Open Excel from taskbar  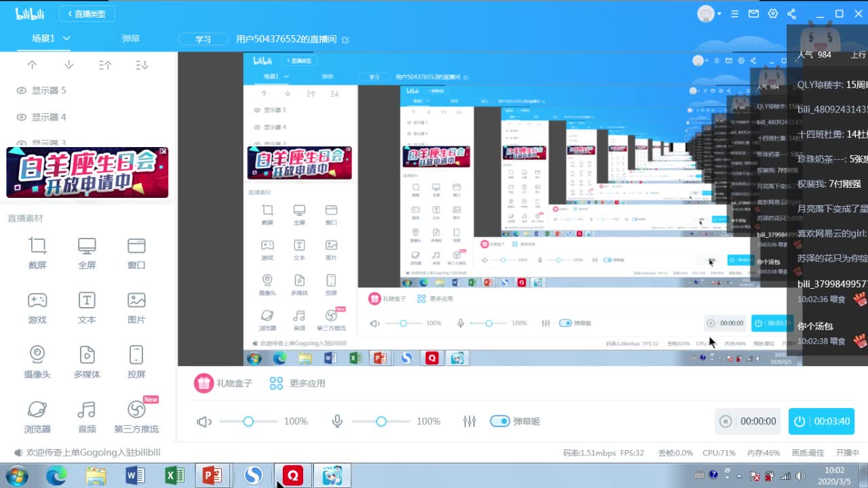175,476
